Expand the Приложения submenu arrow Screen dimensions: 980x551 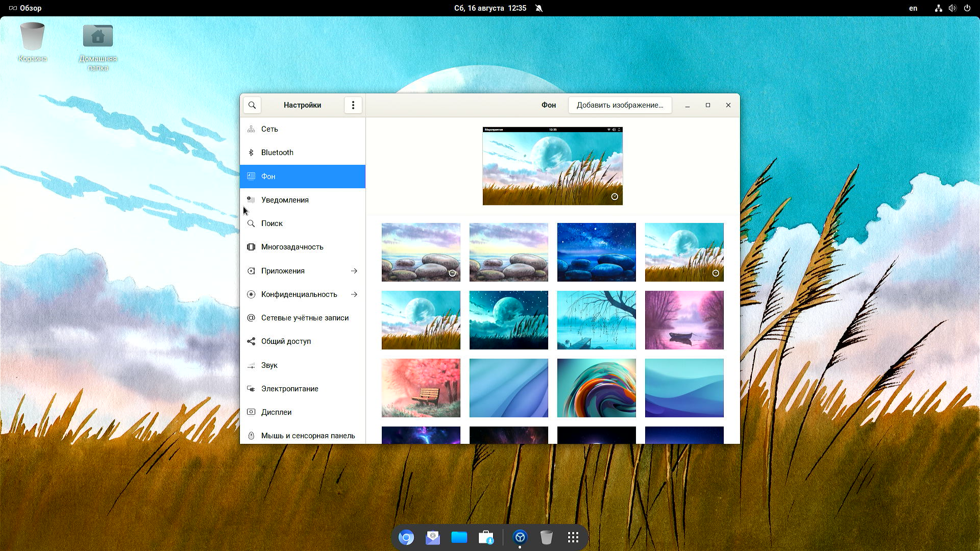point(354,271)
